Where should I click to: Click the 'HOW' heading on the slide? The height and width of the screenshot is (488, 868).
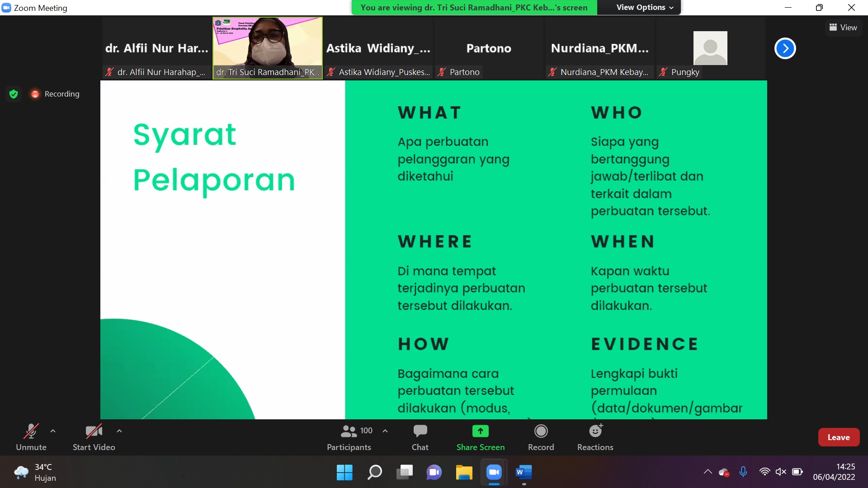click(423, 344)
